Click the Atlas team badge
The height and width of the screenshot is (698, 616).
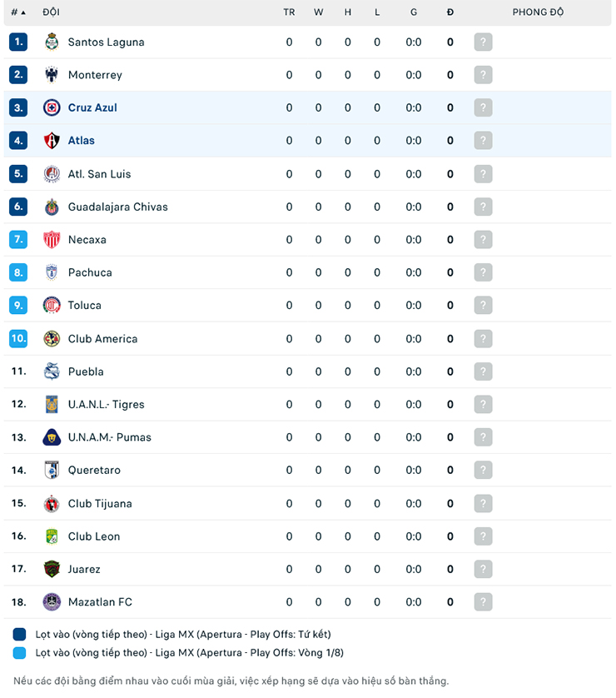[52, 141]
